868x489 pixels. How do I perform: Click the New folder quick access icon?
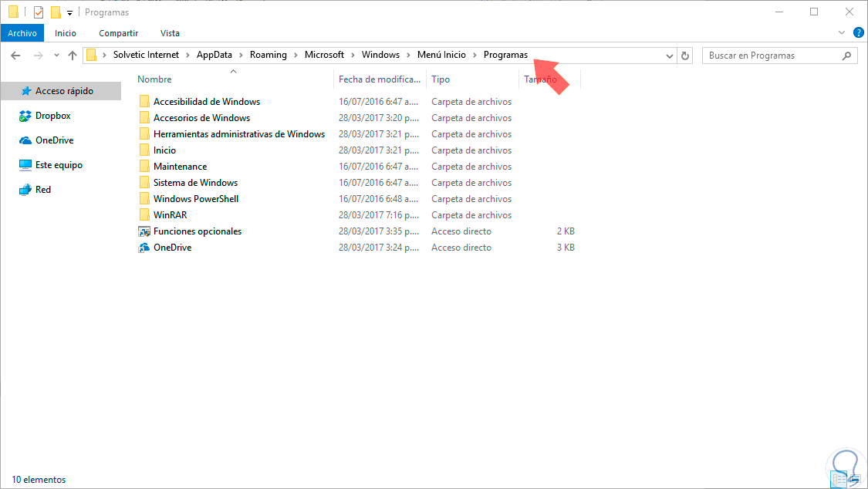click(56, 12)
